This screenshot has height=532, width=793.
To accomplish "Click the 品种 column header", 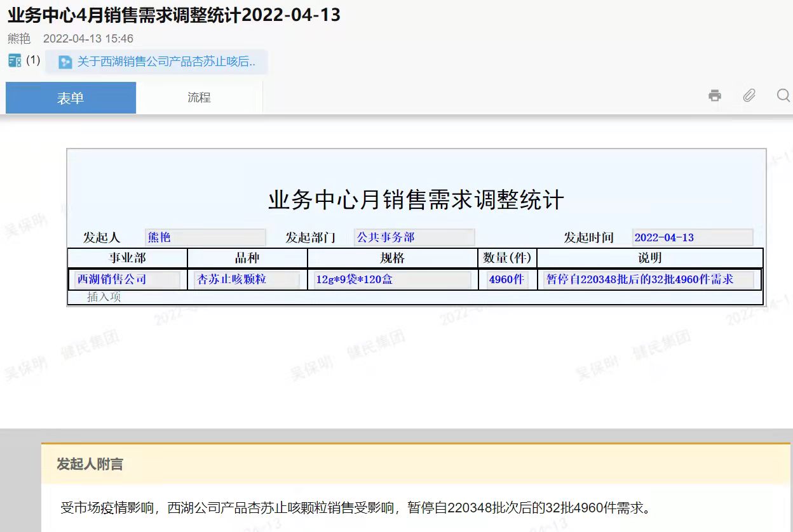I will coord(247,258).
